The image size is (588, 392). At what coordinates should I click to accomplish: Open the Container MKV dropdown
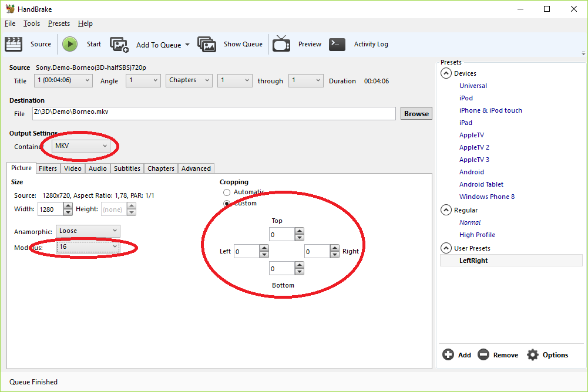80,146
